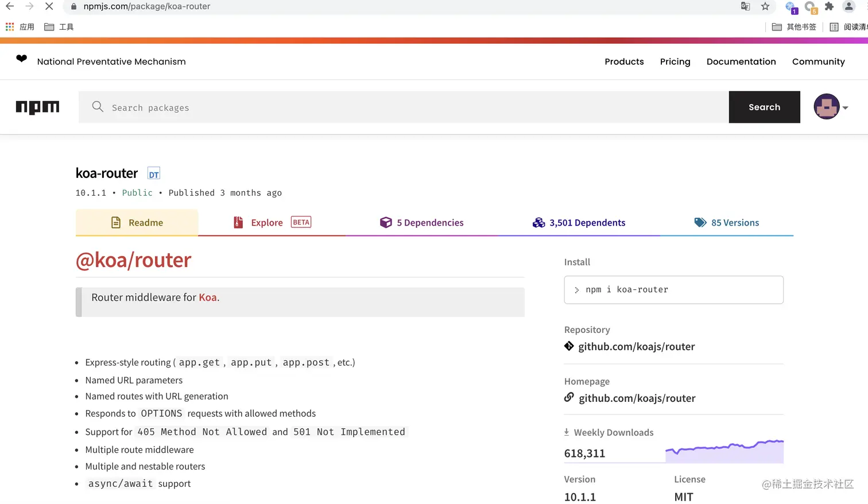Click the 3,501 Dependents cubes icon
868x504 pixels.
point(538,223)
